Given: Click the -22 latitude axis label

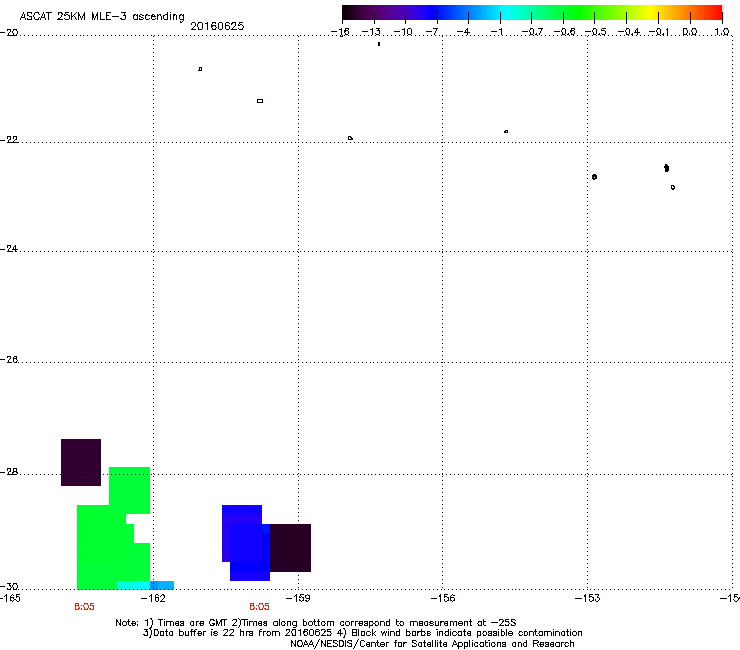Looking at the screenshot, I should pyautogui.click(x=9, y=140).
